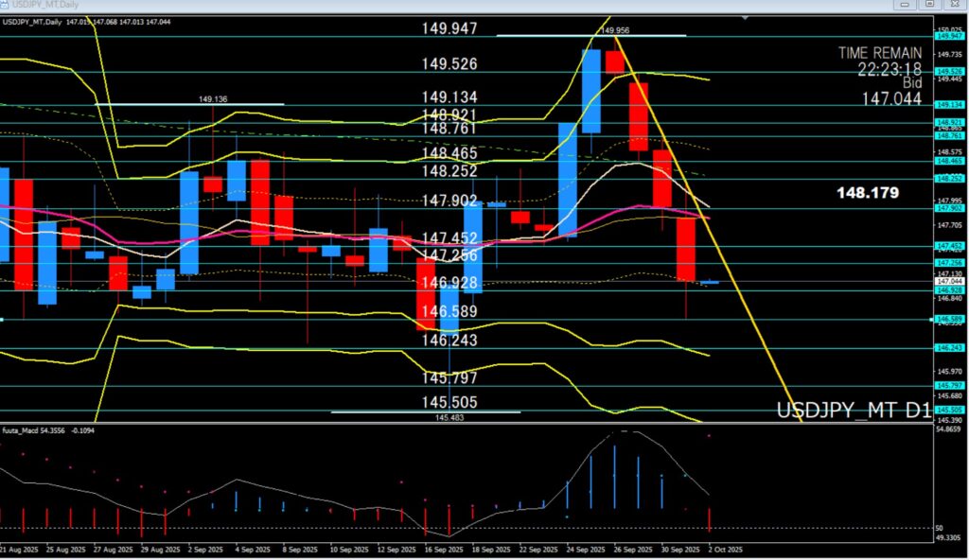Screen dimensions: 969x560
Task: Click the 50 level on MACD scale
Action: (939, 528)
